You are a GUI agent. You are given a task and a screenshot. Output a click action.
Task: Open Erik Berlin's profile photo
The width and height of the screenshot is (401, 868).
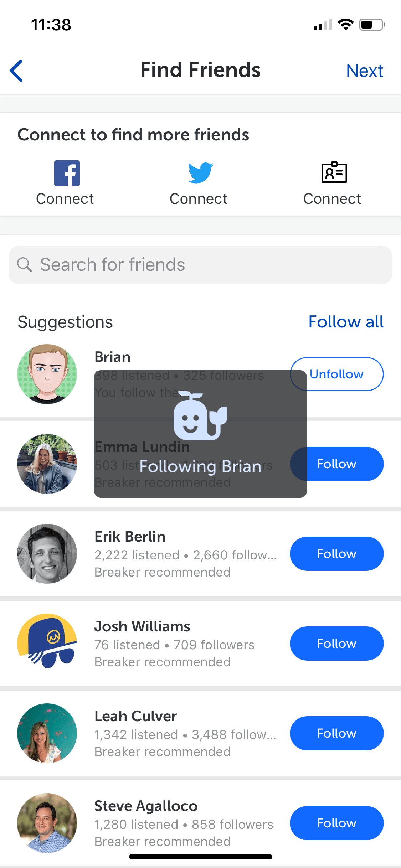click(x=47, y=554)
